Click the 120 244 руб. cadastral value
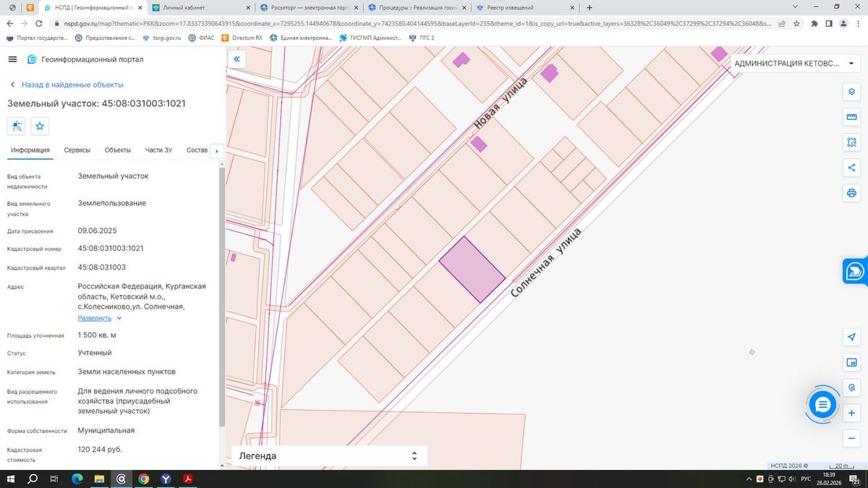 click(x=100, y=449)
